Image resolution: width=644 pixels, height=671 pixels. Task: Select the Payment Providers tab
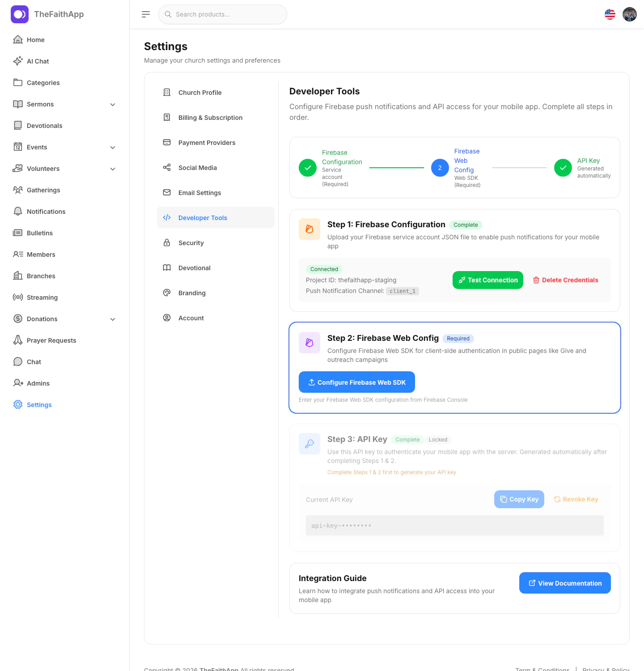click(216, 142)
